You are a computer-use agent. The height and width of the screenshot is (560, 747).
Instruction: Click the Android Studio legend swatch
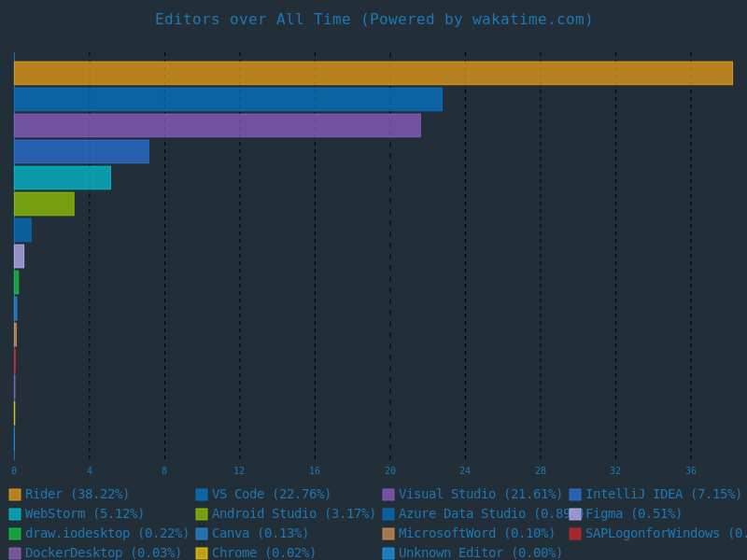pos(202,514)
